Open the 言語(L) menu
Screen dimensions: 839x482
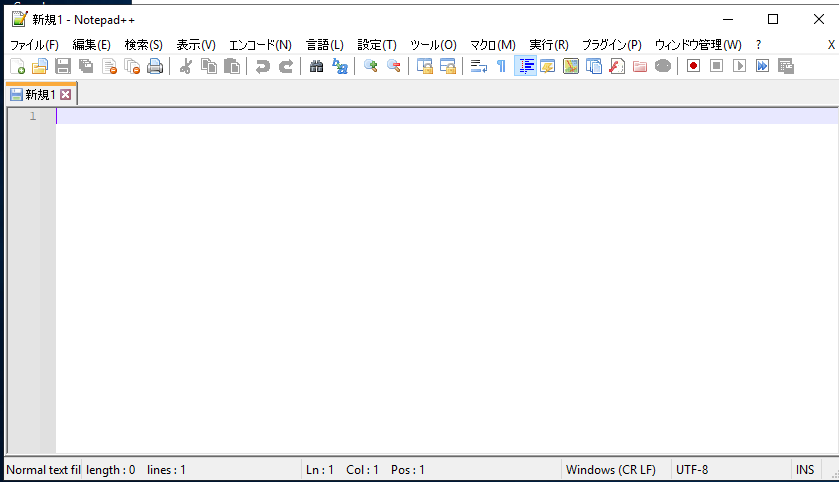pyautogui.click(x=325, y=45)
